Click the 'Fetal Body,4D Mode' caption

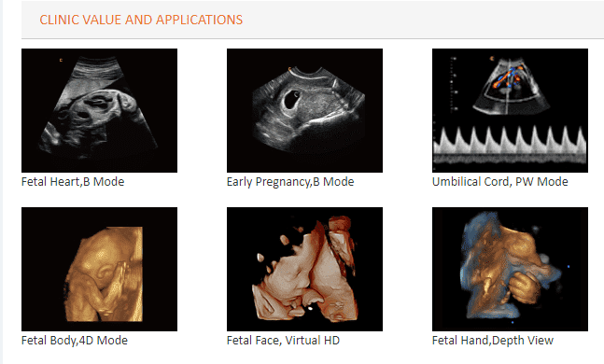tap(75, 341)
